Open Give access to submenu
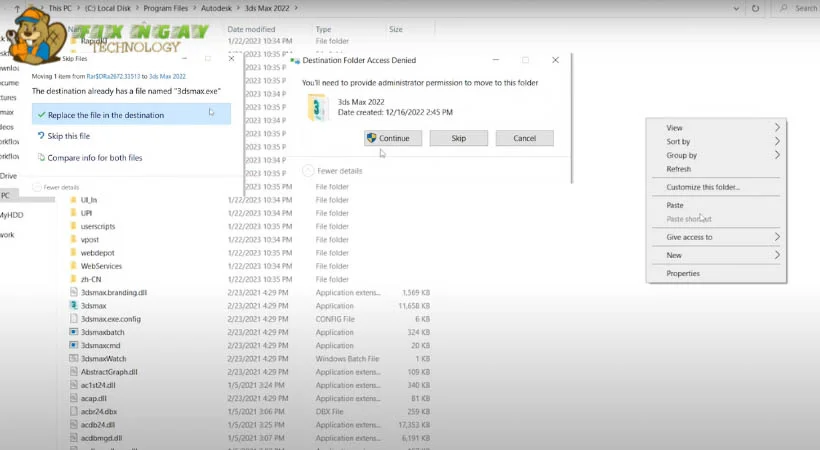 pyautogui.click(x=716, y=237)
